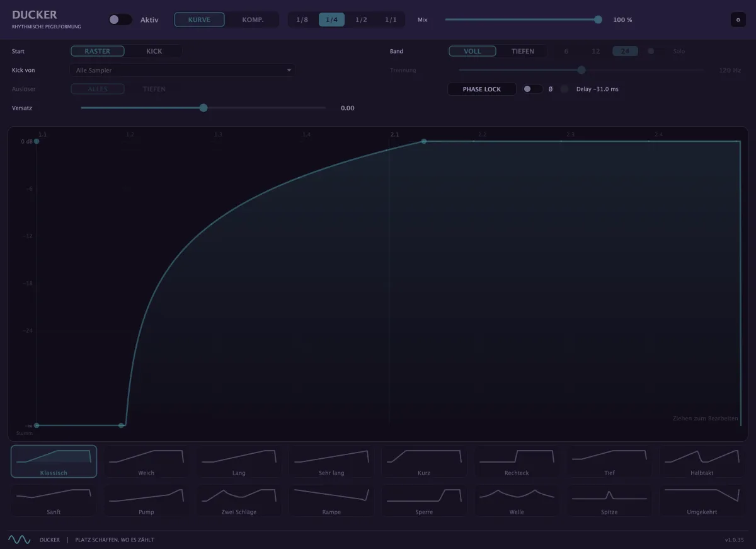The image size is (756, 549).
Task: Load the Sehr lang curve preset
Action: click(x=331, y=461)
